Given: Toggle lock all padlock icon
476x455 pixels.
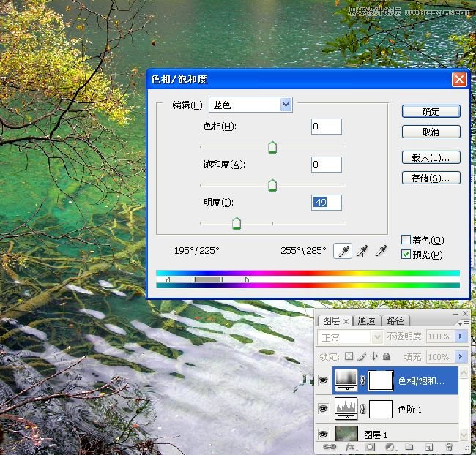Looking at the screenshot, I should (x=386, y=356).
